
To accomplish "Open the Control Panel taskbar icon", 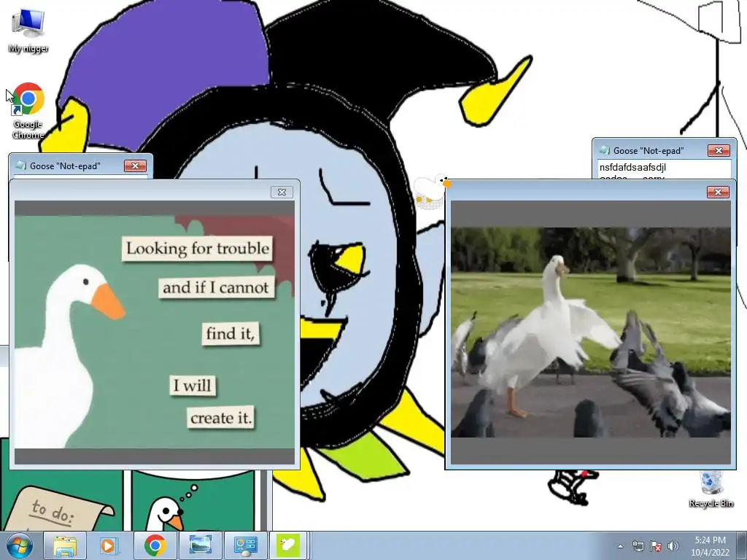I will [x=245, y=545].
